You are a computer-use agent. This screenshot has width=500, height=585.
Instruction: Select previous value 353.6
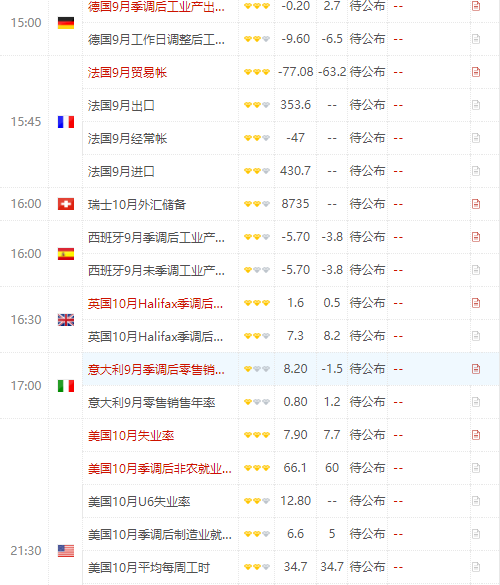[x=296, y=105]
